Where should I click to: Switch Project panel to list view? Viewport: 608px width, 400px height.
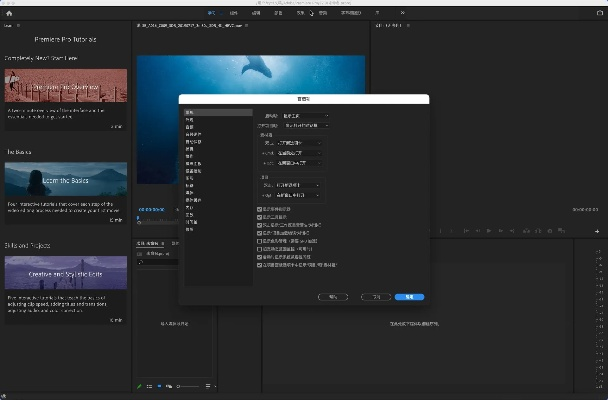(x=150, y=386)
